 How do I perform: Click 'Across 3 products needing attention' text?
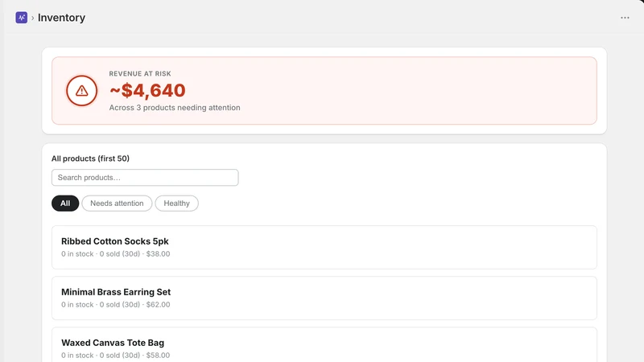pyautogui.click(x=175, y=108)
